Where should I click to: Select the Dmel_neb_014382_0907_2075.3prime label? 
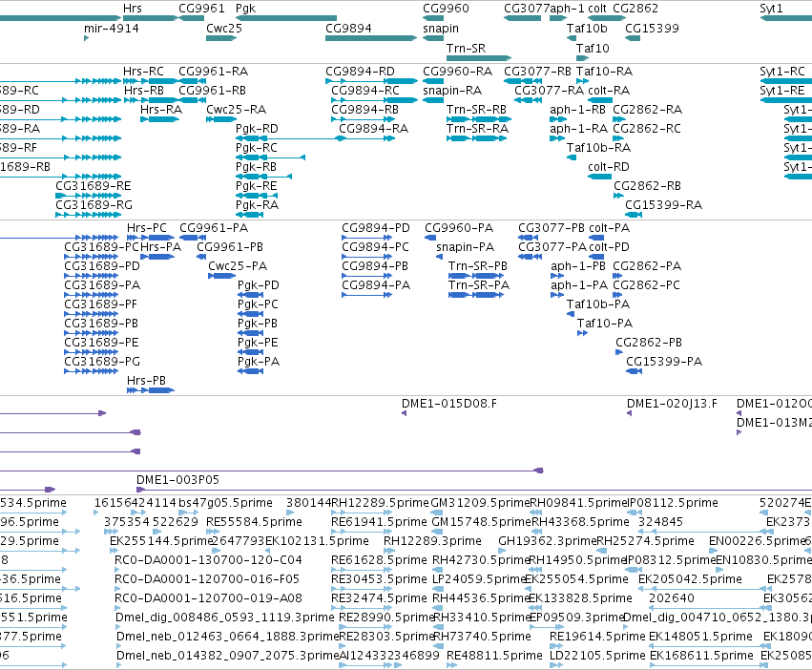(x=228, y=656)
